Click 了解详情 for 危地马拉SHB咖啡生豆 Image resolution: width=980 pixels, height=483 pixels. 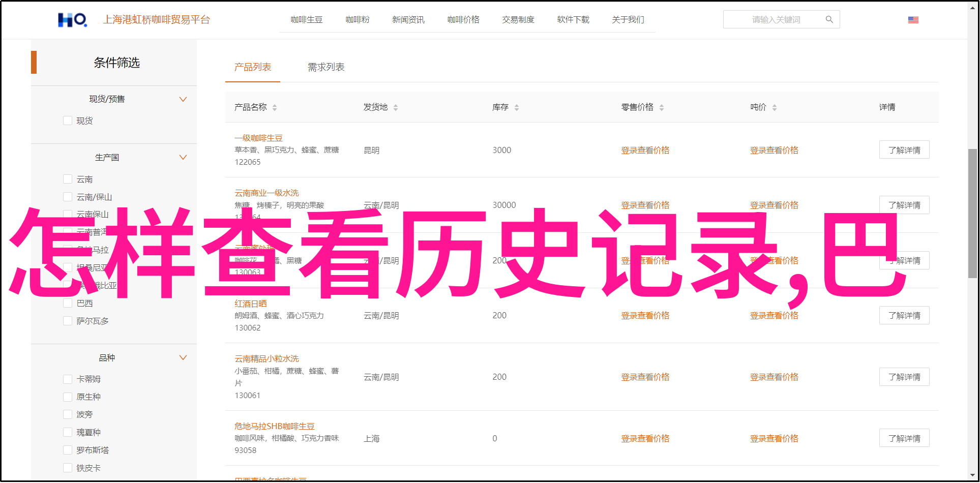click(904, 438)
